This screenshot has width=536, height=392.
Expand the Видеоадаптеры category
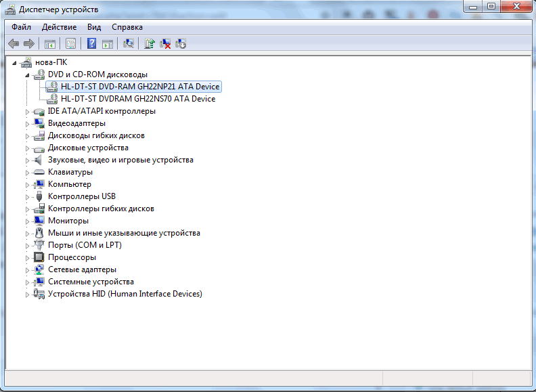click(x=28, y=123)
